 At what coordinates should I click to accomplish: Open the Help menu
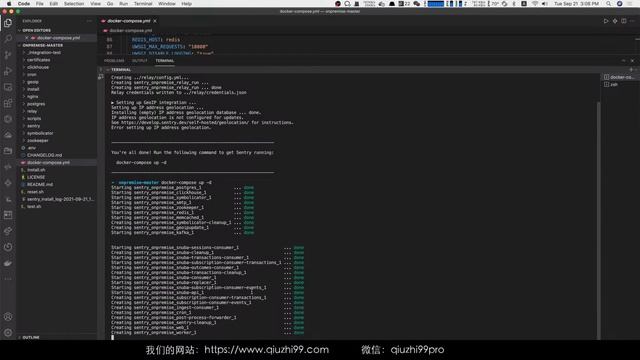tap(187, 4)
